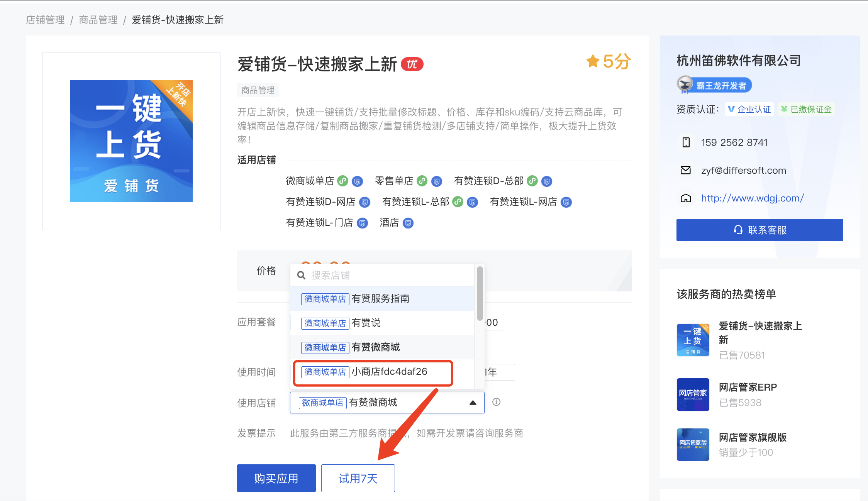Click green link icon beside 零售单店

click(422, 181)
